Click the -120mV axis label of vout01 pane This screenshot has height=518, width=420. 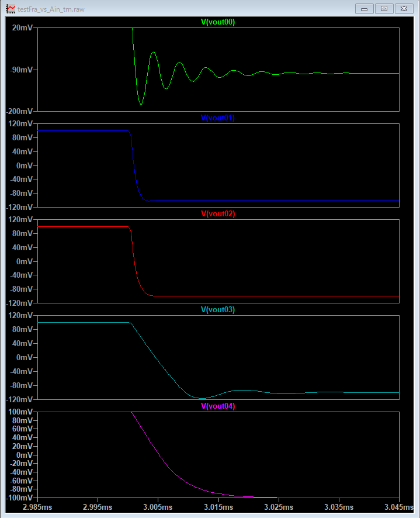tap(19, 207)
